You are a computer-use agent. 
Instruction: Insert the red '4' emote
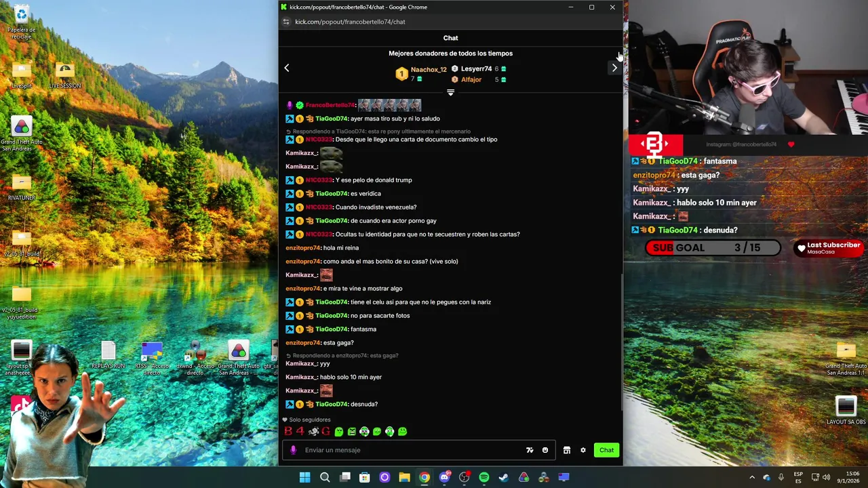point(300,431)
